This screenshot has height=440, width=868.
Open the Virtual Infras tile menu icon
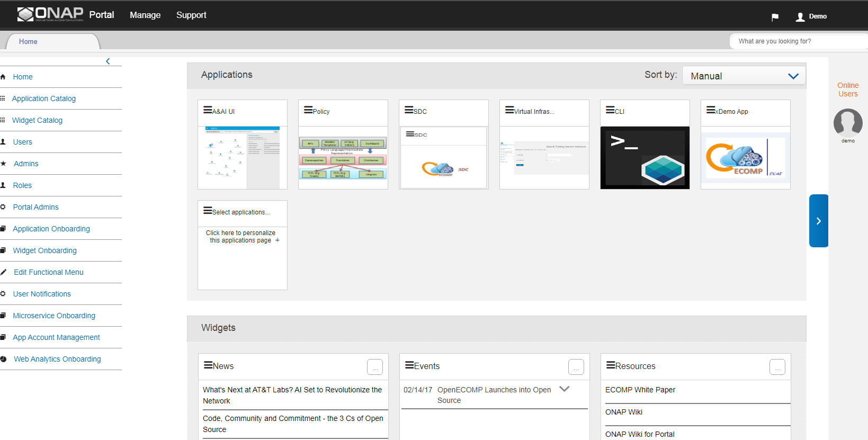coord(509,110)
